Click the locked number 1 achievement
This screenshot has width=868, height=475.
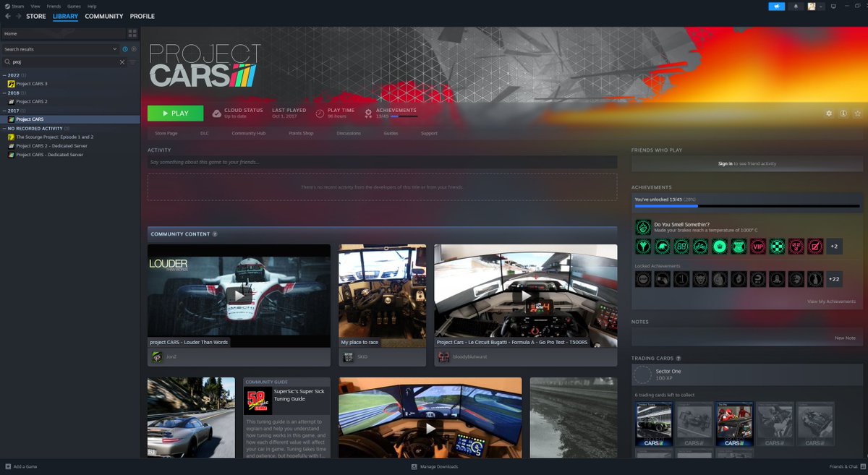pos(681,279)
